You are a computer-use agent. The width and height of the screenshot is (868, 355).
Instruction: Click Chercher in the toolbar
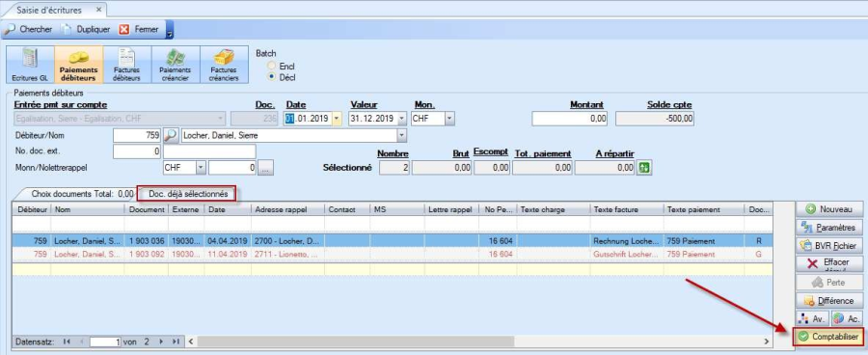(x=29, y=29)
